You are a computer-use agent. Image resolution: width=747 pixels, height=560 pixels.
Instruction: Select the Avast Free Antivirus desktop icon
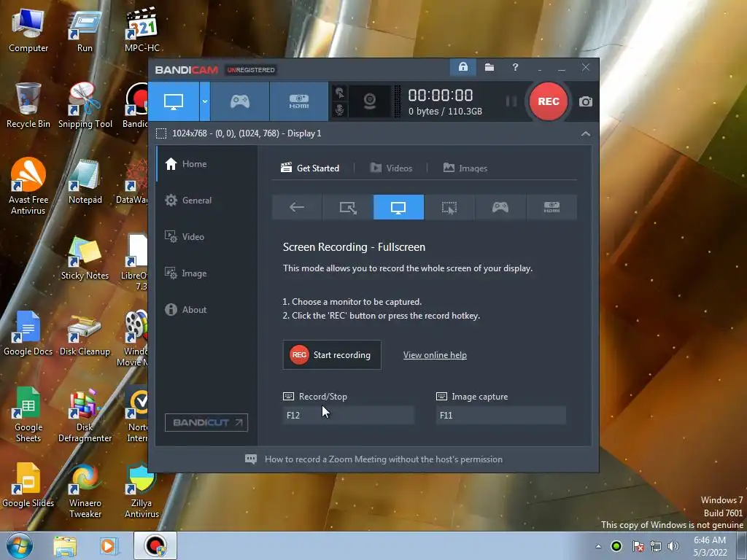pyautogui.click(x=28, y=186)
